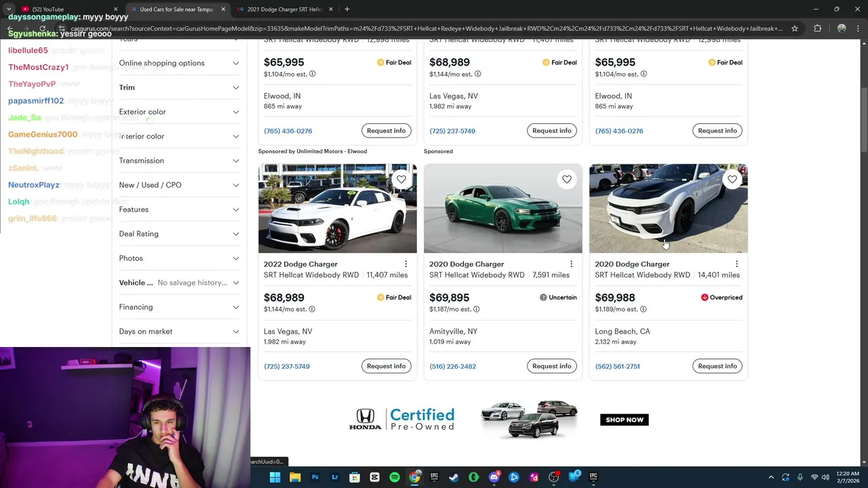
Task: Call dealer at (562) 561-2751
Action: pyautogui.click(x=617, y=367)
